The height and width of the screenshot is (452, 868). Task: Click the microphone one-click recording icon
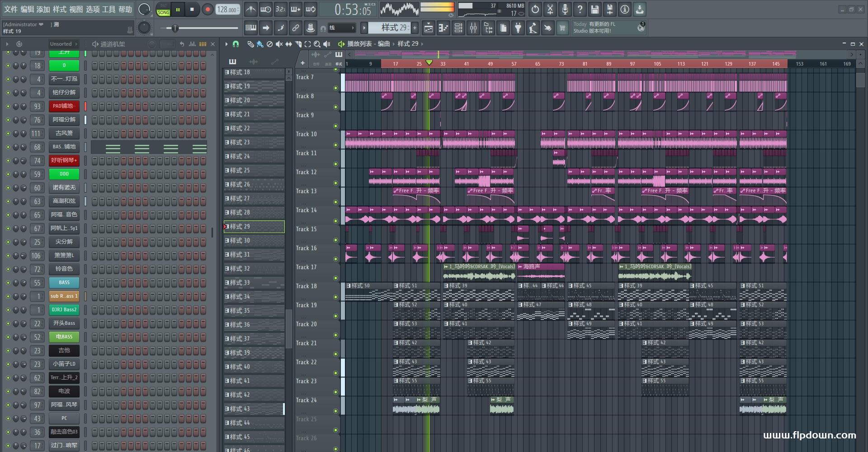pyautogui.click(x=565, y=9)
